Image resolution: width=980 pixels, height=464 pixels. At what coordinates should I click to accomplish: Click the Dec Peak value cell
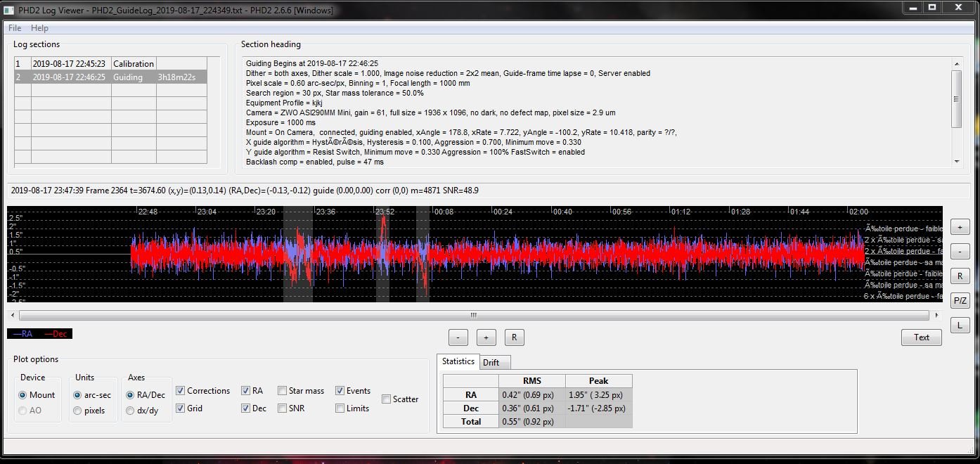598,408
